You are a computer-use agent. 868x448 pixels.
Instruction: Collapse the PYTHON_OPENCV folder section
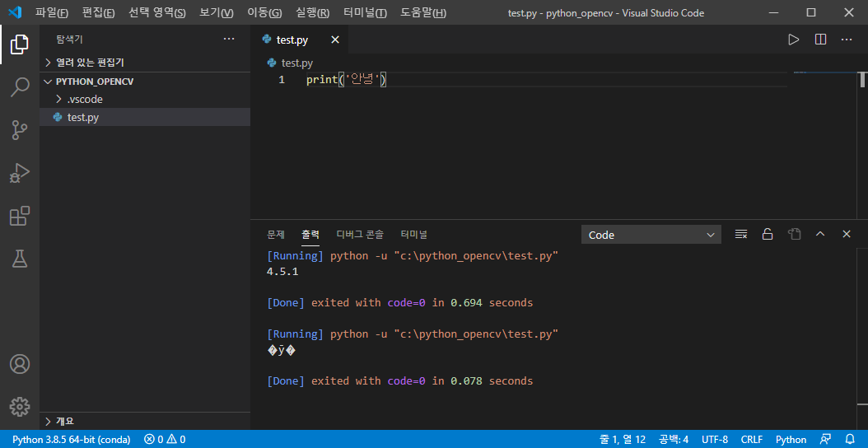click(145, 82)
